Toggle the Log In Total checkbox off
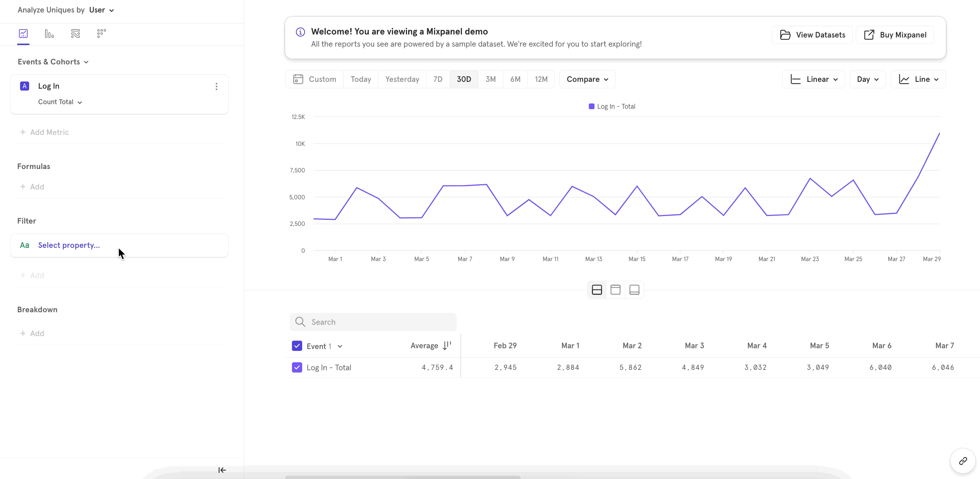The width and height of the screenshot is (980, 479). tap(297, 367)
